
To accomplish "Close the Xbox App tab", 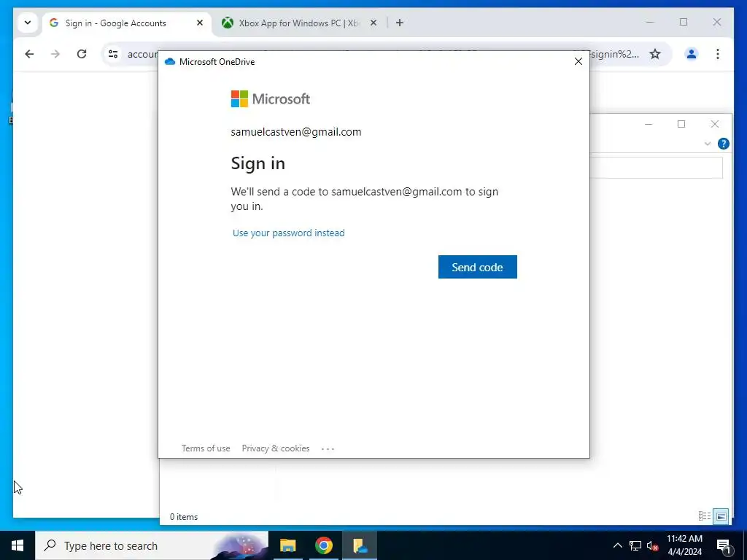I will [373, 23].
